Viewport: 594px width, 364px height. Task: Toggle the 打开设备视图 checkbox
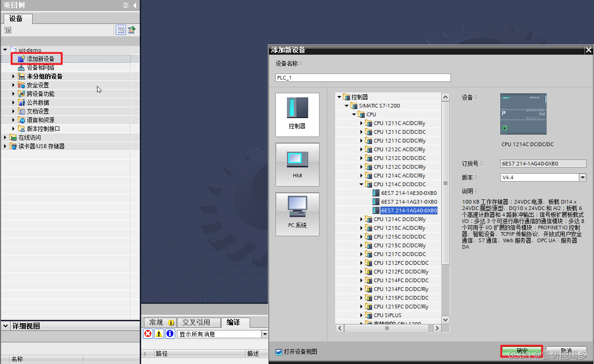(279, 352)
